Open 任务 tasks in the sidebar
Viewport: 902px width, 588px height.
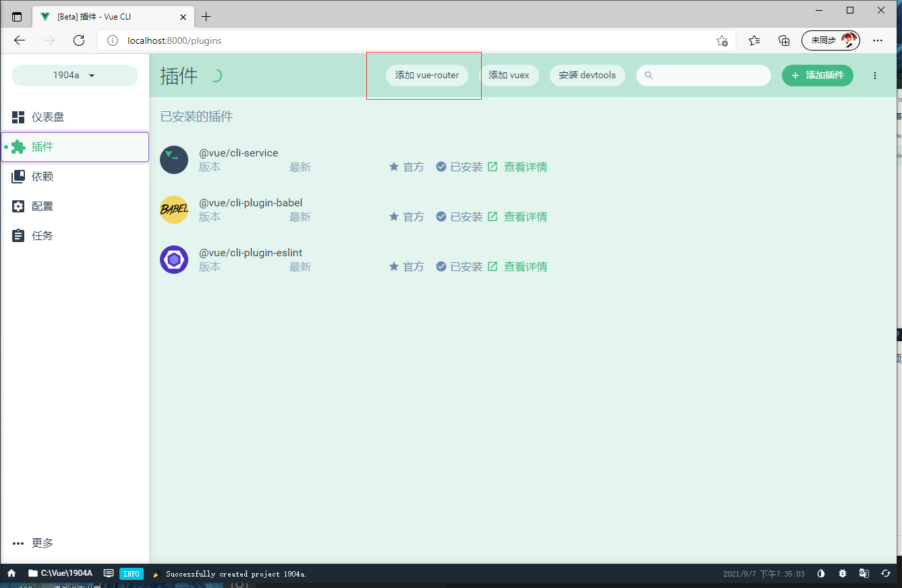coord(75,236)
